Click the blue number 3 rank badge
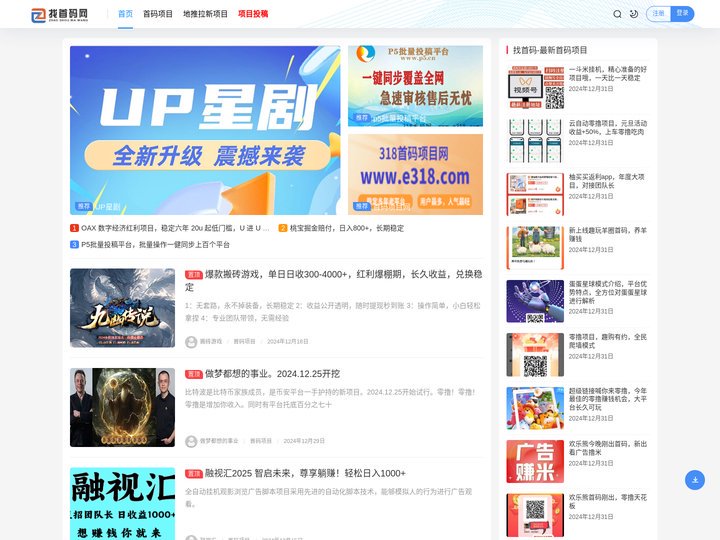This screenshot has width=720, height=540. [74, 245]
